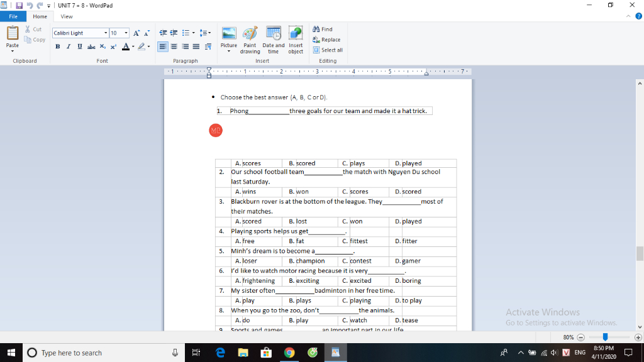Toggle bold formatting
644x362 pixels.
click(x=57, y=47)
